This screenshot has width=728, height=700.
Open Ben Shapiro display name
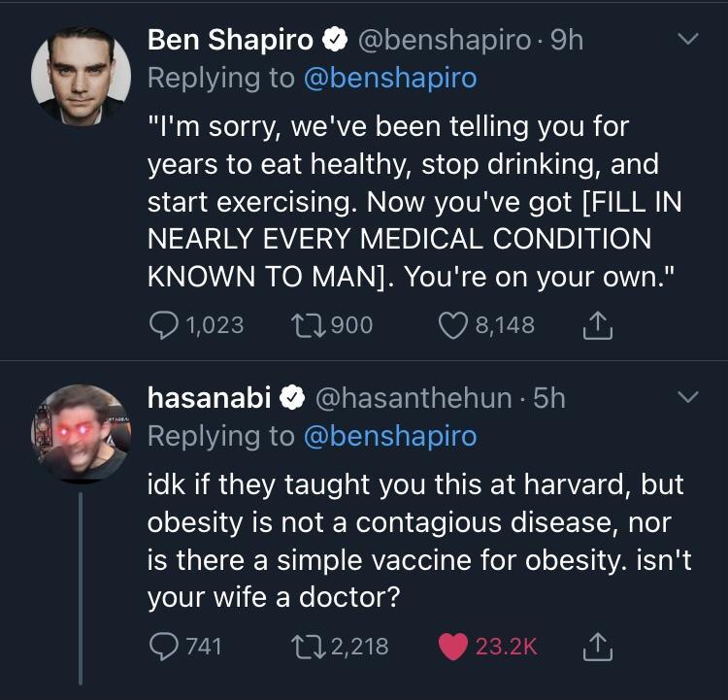pos(230,40)
